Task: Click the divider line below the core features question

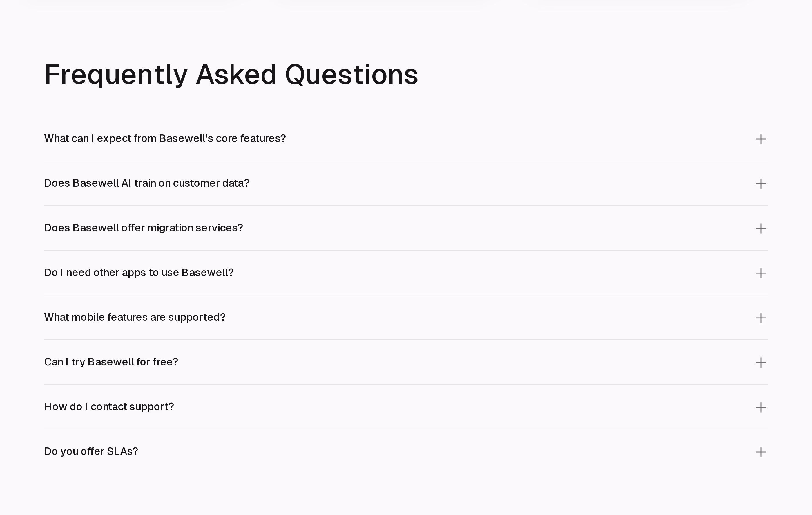Action: coord(406,161)
